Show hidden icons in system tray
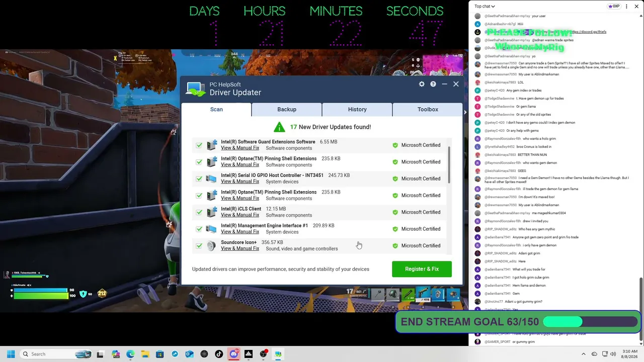644x362 pixels. point(584,354)
